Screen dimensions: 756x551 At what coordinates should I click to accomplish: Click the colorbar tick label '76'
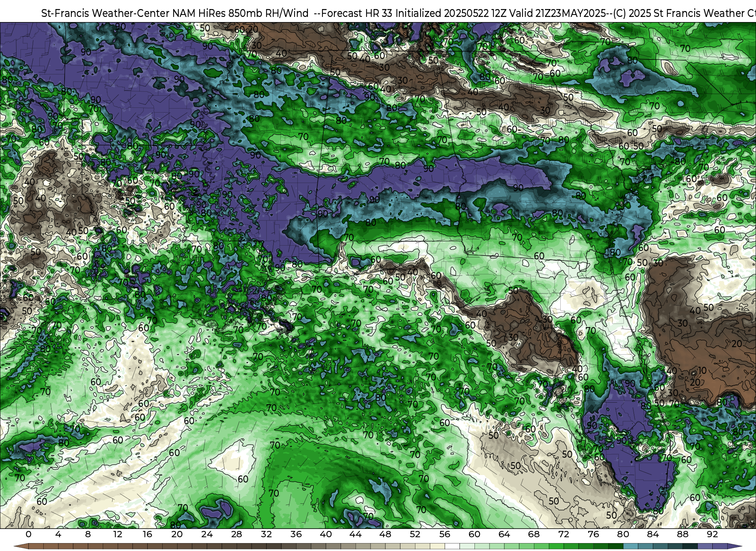coord(593,534)
